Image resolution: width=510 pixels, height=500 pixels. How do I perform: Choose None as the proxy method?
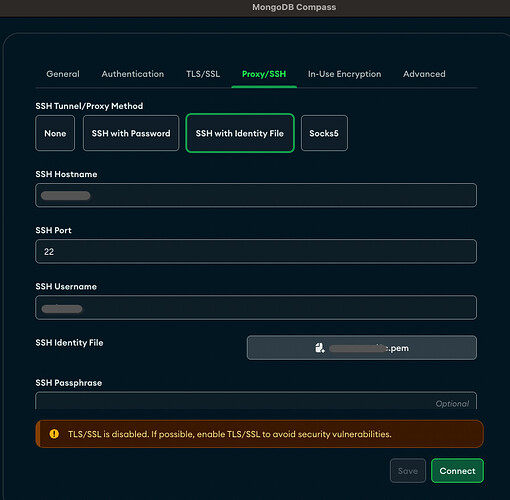(55, 133)
